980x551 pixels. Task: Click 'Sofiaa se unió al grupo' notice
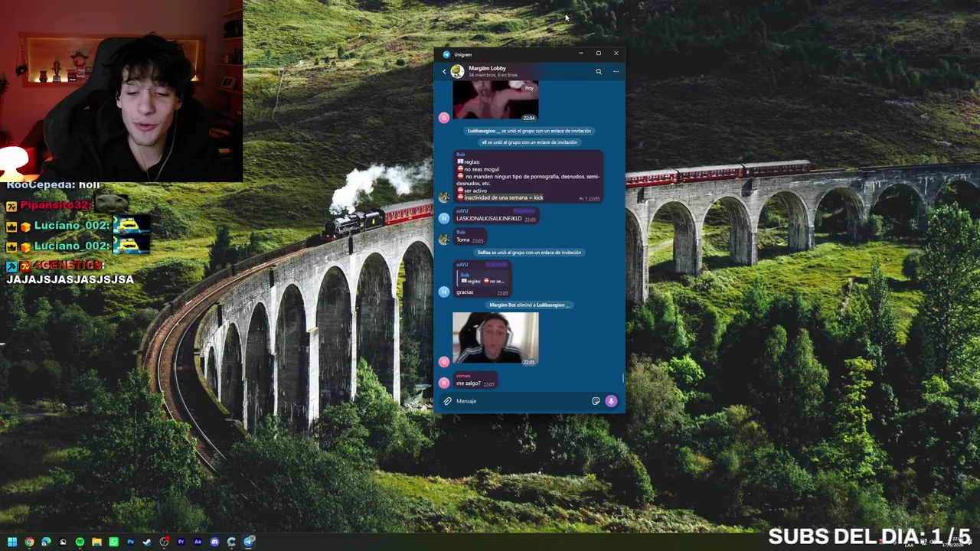pyautogui.click(x=529, y=253)
